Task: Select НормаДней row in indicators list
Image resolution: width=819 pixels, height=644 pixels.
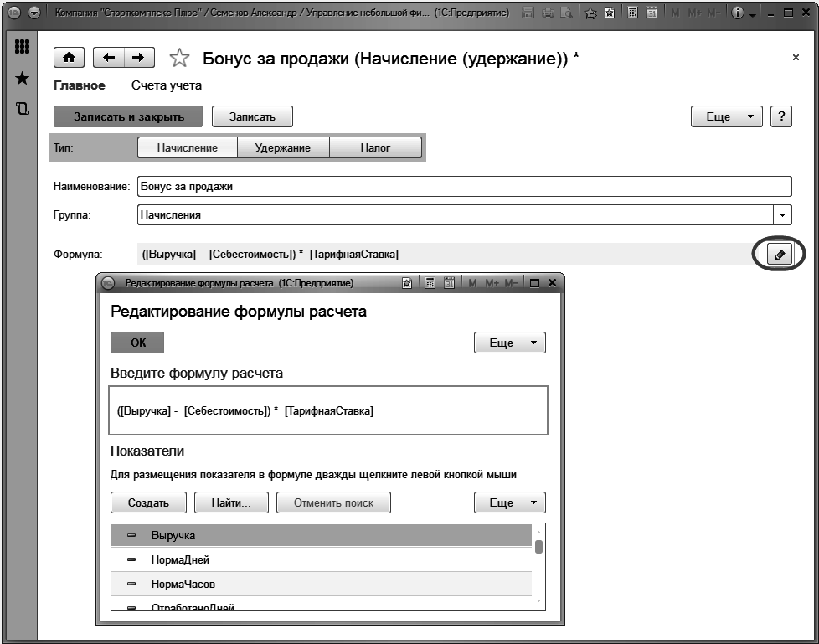Action: click(322, 559)
